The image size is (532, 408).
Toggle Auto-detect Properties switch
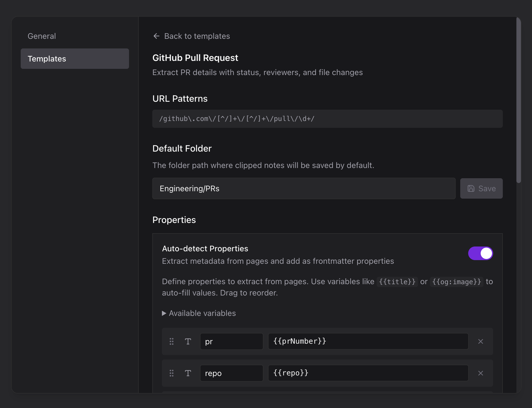480,253
